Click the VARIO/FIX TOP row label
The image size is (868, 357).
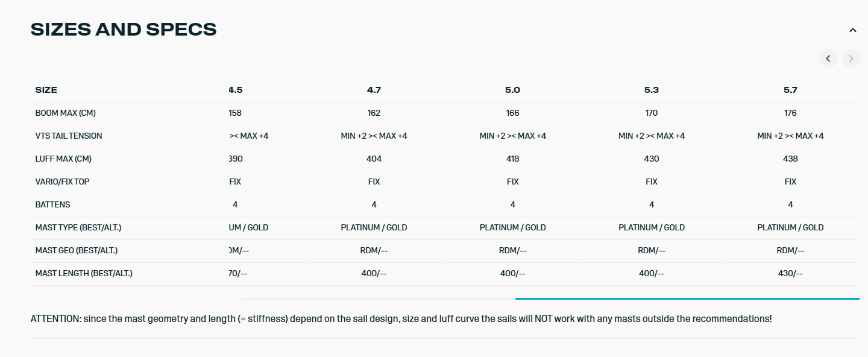point(63,182)
